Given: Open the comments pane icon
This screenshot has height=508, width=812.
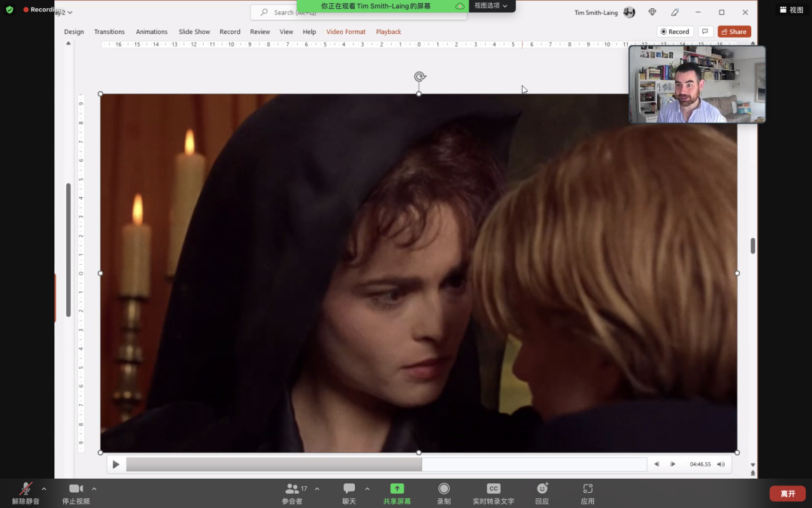Looking at the screenshot, I should tap(704, 32).
